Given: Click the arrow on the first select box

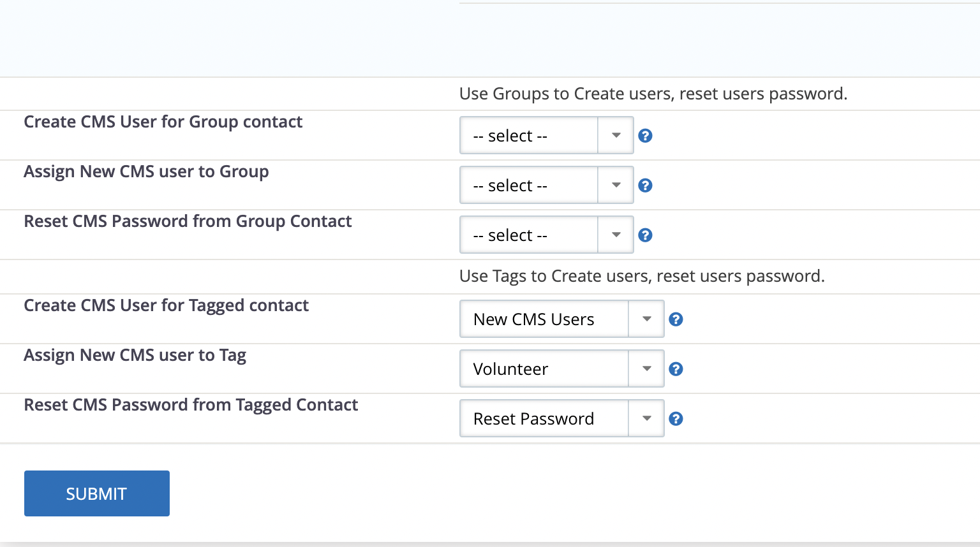Looking at the screenshot, I should pyautogui.click(x=614, y=135).
